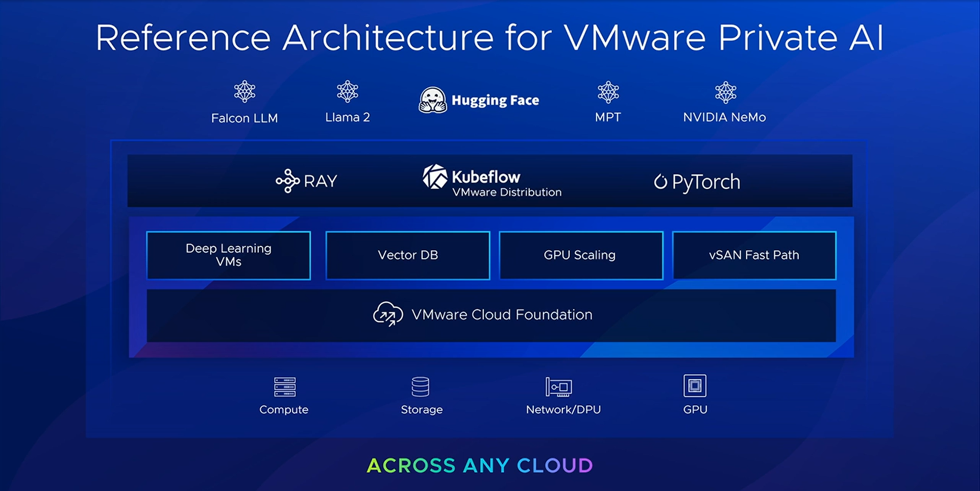The height and width of the screenshot is (491, 980).
Task: Click the Falcon LLM network icon
Action: [x=244, y=92]
